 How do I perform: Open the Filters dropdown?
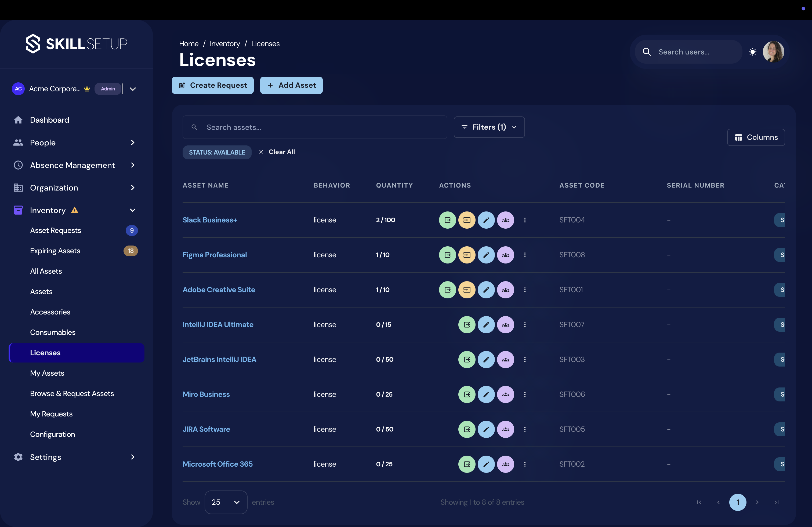(x=489, y=127)
